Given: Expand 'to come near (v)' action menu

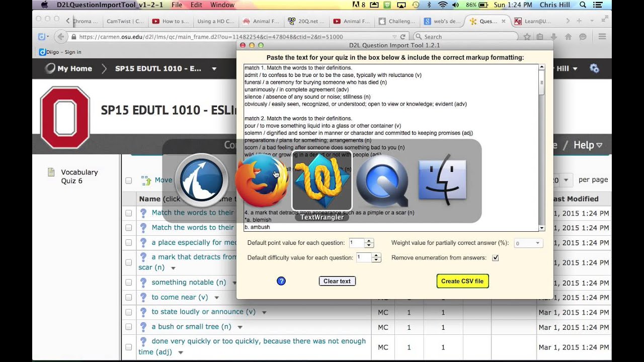Looking at the screenshot, I should click(x=216, y=298).
